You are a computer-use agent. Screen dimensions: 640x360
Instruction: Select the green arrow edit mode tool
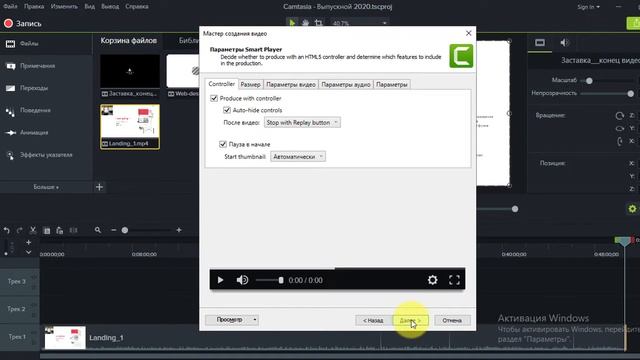[292, 23]
